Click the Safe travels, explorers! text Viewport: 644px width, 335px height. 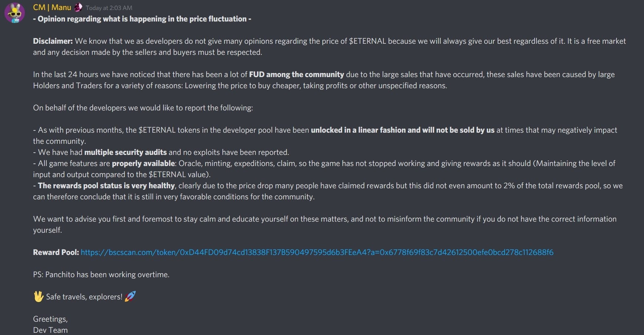[84, 297]
